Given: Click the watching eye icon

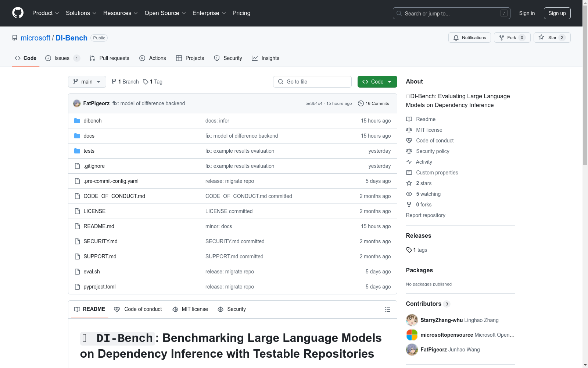Looking at the screenshot, I should (409, 194).
